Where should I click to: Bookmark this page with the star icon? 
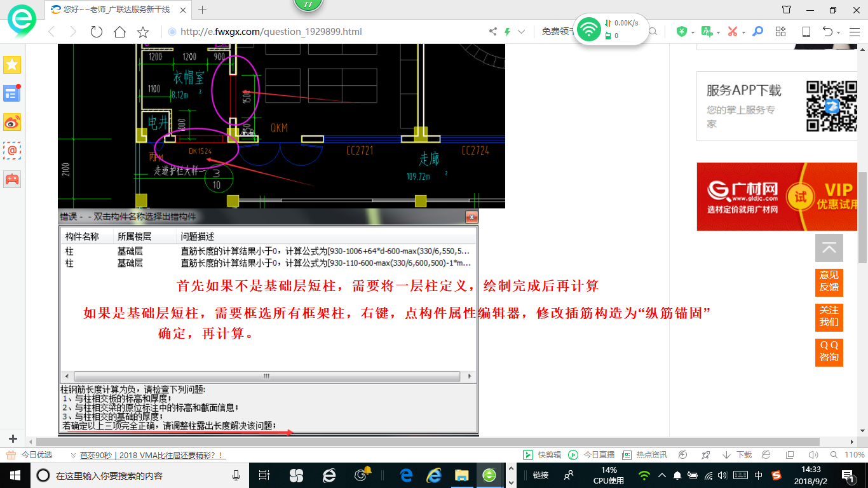143,32
